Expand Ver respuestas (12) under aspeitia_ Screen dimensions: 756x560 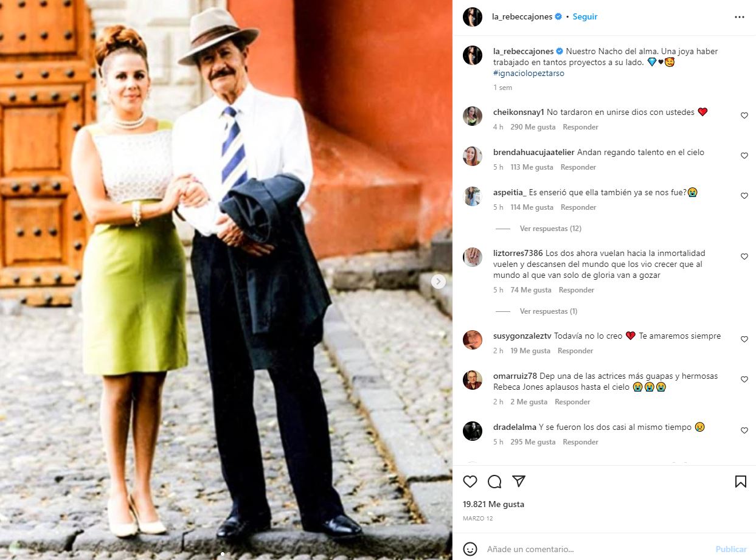pos(550,229)
